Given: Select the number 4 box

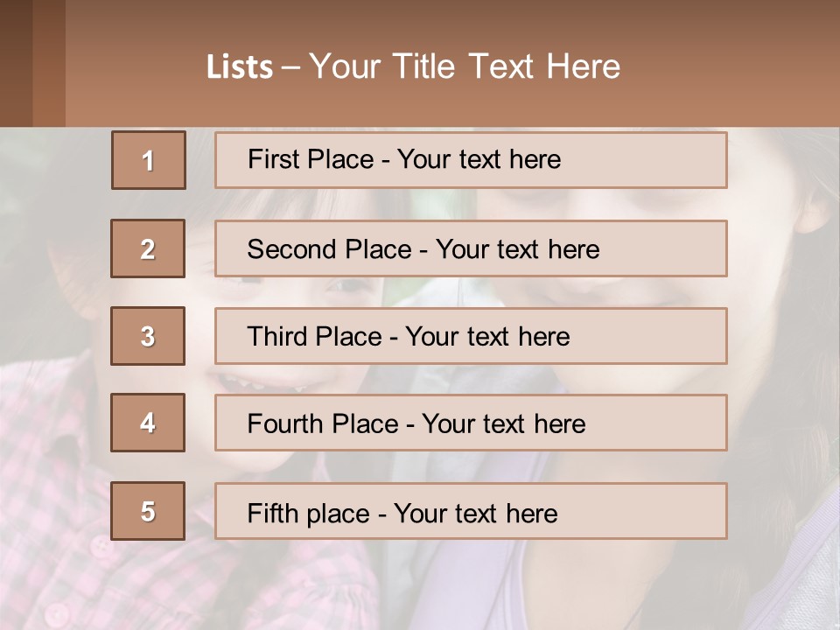Looking at the screenshot, I should click(148, 423).
